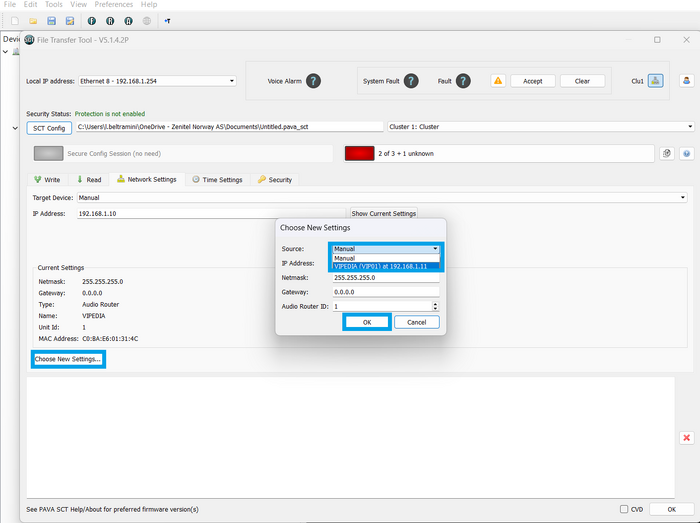The width and height of the screenshot is (700, 523).
Task: Open the Target Device dropdown
Action: pyautogui.click(x=382, y=197)
